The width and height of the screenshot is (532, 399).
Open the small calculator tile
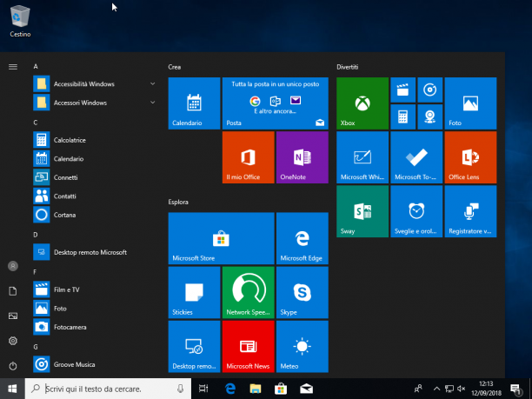[402, 116]
